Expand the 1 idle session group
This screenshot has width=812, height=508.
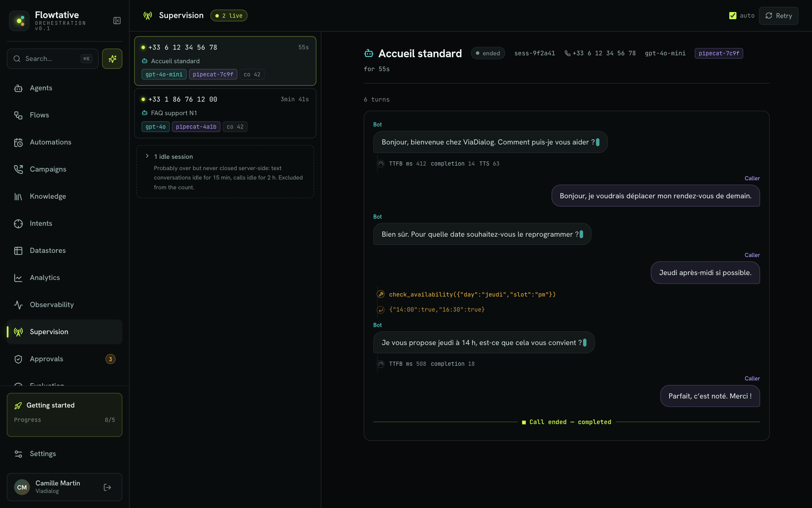(x=225, y=172)
